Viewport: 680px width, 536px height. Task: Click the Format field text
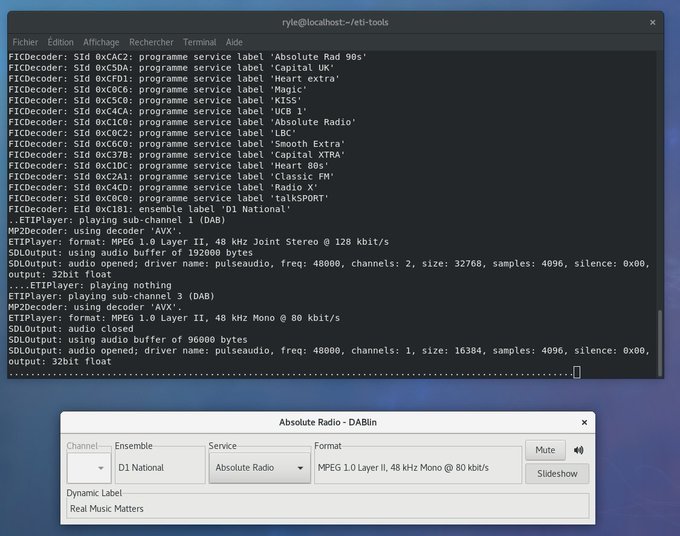[x=403, y=468]
